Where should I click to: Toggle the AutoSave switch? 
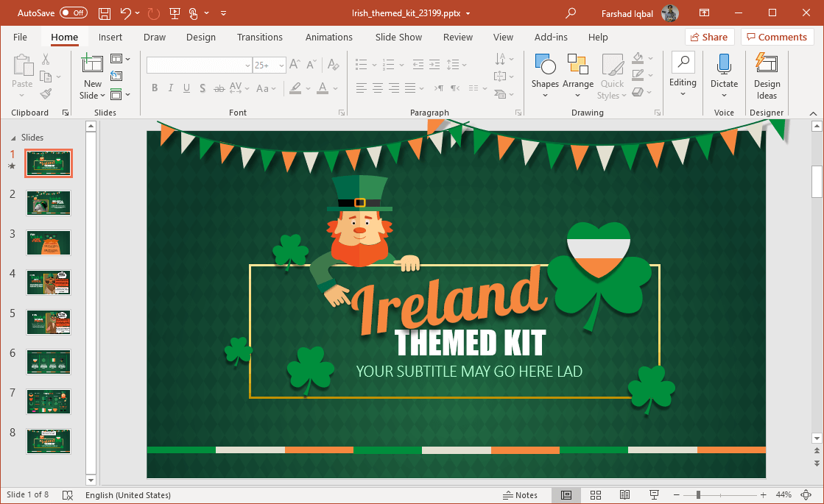(x=73, y=13)
